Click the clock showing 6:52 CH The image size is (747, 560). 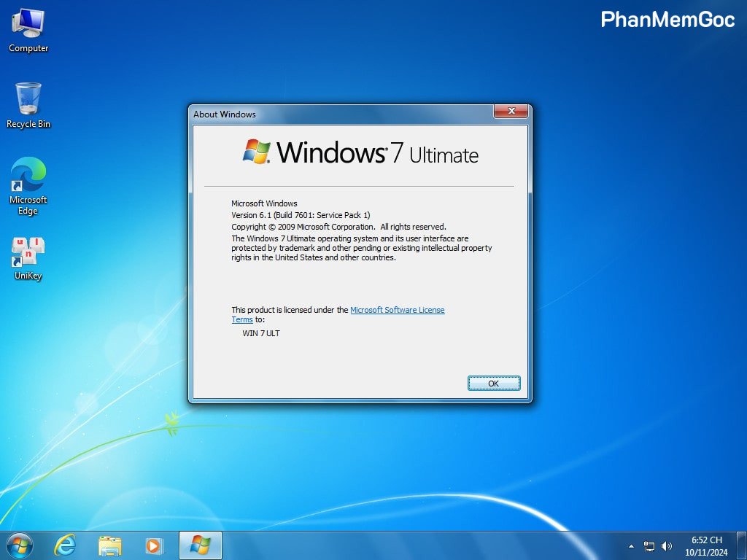(x=706, y=545)
